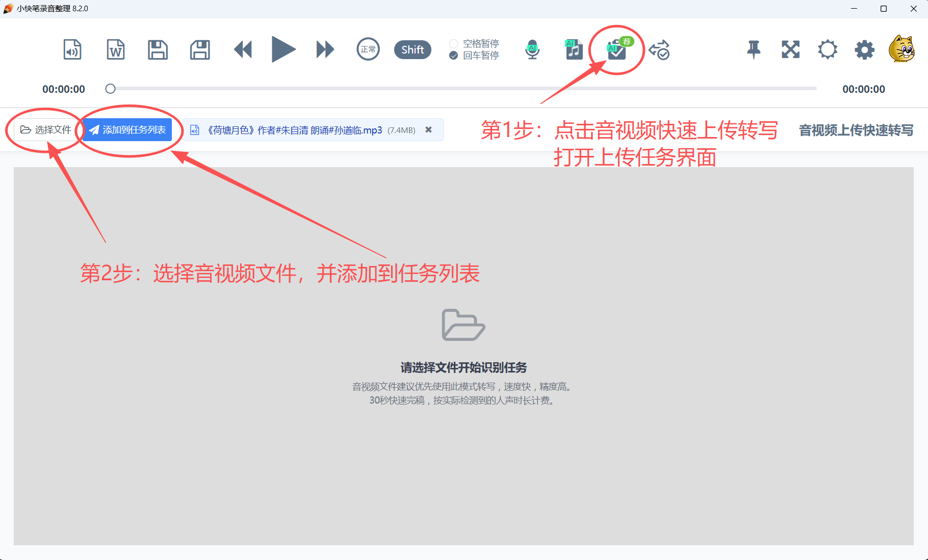Rewind audio with double-left arrows

point(243,50)
